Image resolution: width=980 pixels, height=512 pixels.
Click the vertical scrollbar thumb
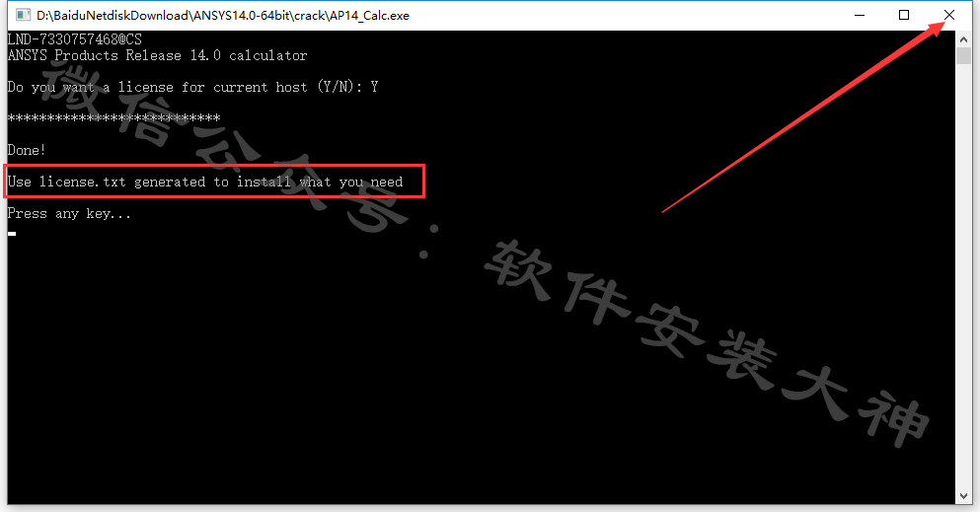963,55
